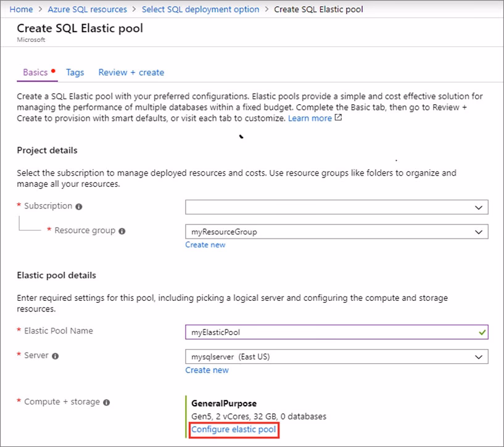Click Create new under Server
The image size is (504, 447).
click(207, 370)
